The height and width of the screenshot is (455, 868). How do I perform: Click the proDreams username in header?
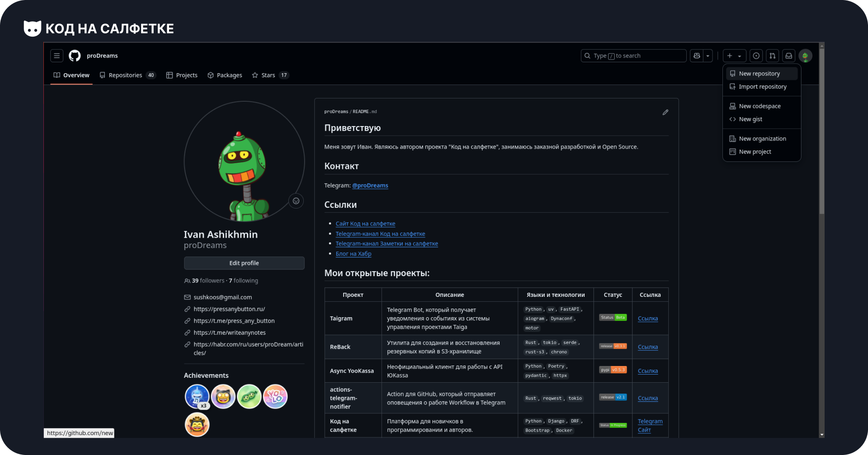[102, 56]
